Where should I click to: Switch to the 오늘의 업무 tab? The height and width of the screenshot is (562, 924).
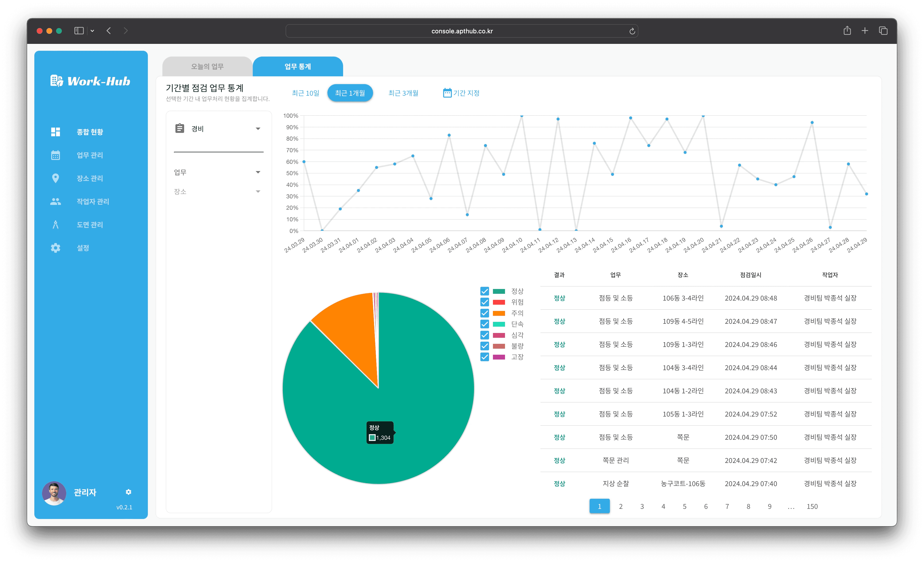tap(207, 67)
